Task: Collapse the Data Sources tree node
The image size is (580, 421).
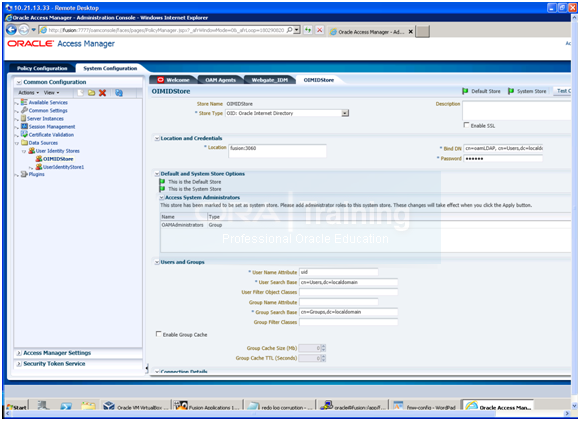Action: point(17,143)
